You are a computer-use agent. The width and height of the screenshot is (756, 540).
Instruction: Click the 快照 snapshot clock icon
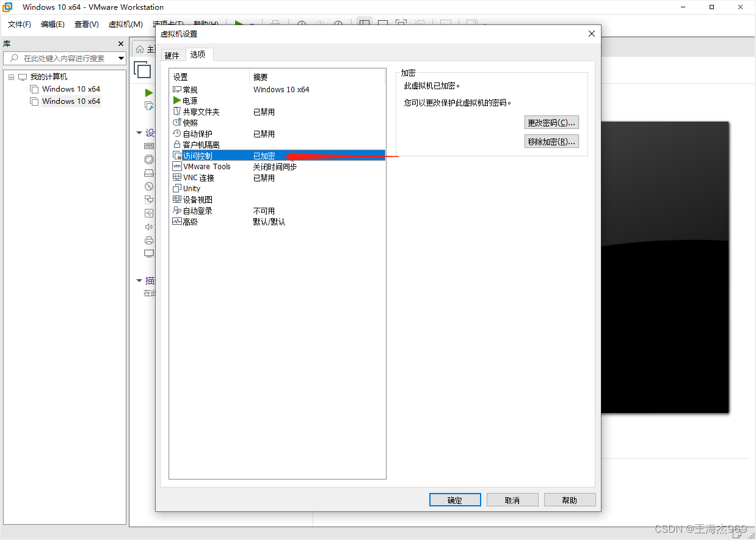pos(177,122)
